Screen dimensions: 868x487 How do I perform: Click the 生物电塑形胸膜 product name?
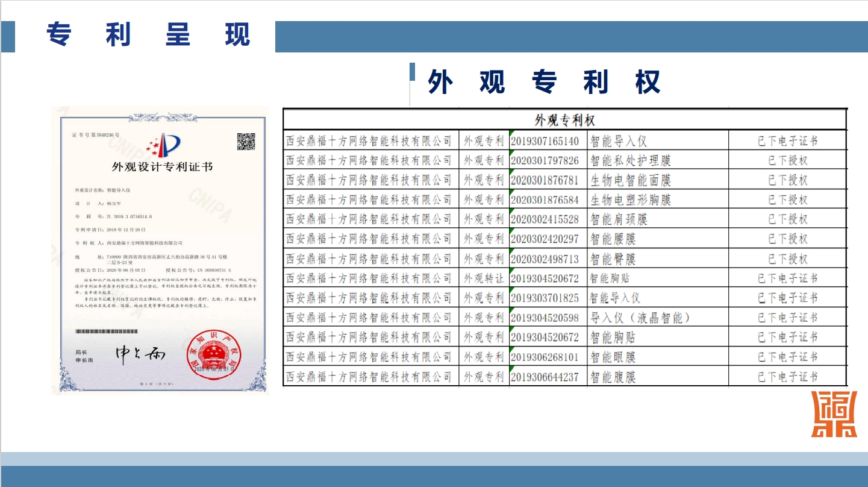(630, 200)
